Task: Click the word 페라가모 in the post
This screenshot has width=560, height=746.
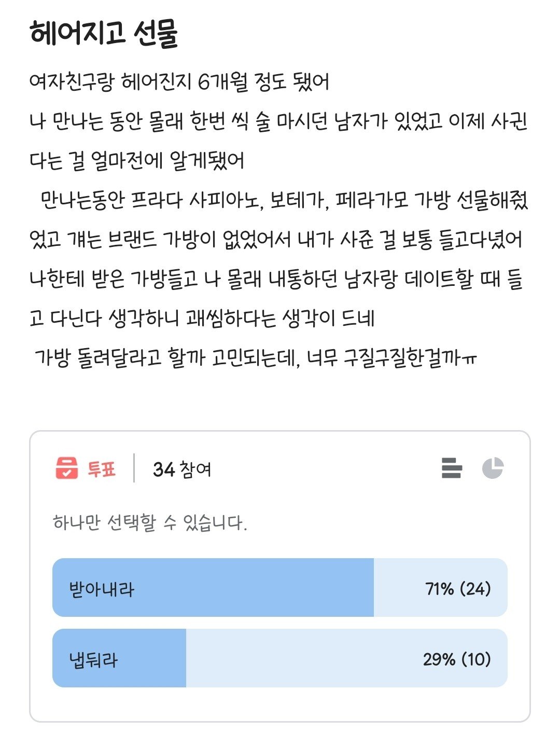Action: (x=372, y=200)
